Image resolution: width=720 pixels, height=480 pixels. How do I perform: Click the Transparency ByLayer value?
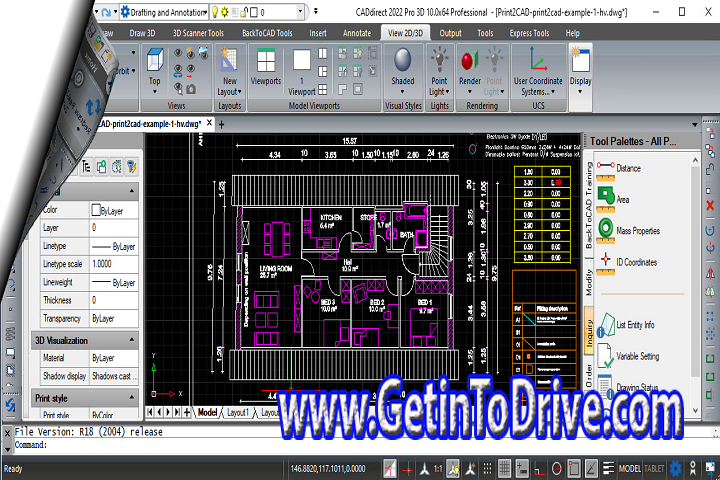[113, 318]
